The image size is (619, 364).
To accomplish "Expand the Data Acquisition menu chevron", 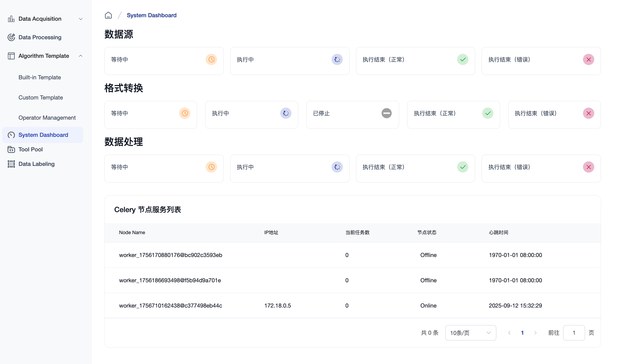I will point(81,19).
